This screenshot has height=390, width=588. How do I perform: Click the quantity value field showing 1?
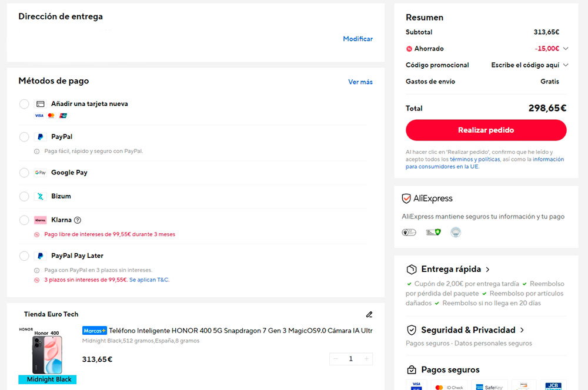[x=350, y=359]
